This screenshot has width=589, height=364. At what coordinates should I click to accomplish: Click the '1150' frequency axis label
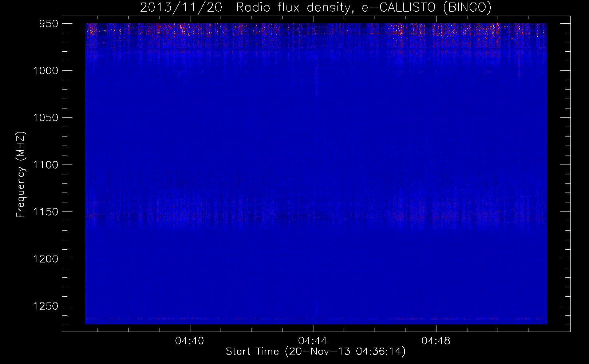(x=46, y=212)
